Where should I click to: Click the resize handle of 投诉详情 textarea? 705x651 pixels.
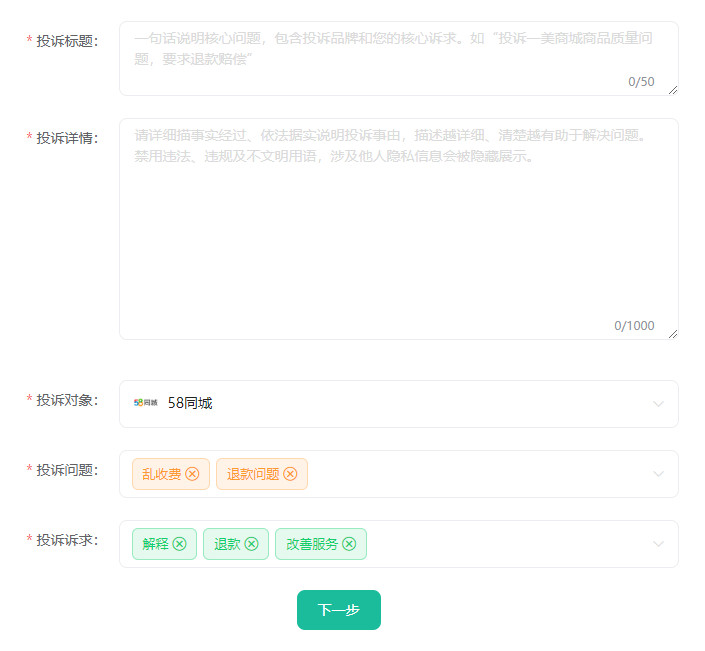[672, 334]
